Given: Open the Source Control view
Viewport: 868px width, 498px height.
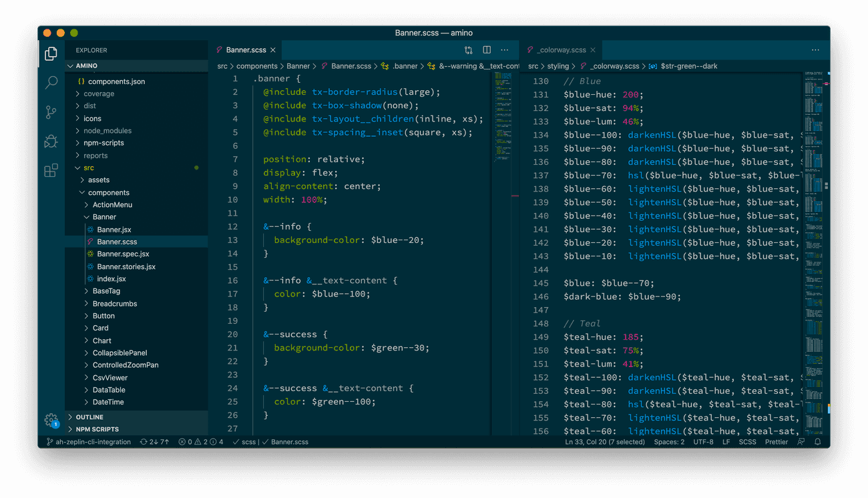Looking at the screenshot, I should pyautogui.click(x=51, y=112).
